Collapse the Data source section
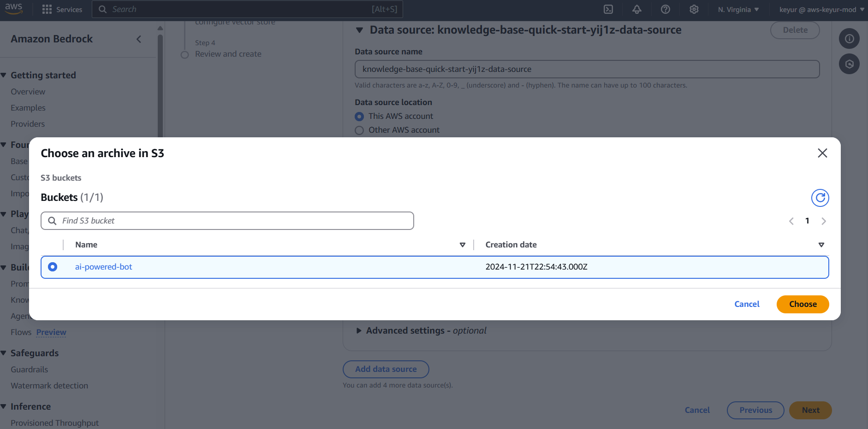The height and width of the screenshot is (429, 868). 360,30
